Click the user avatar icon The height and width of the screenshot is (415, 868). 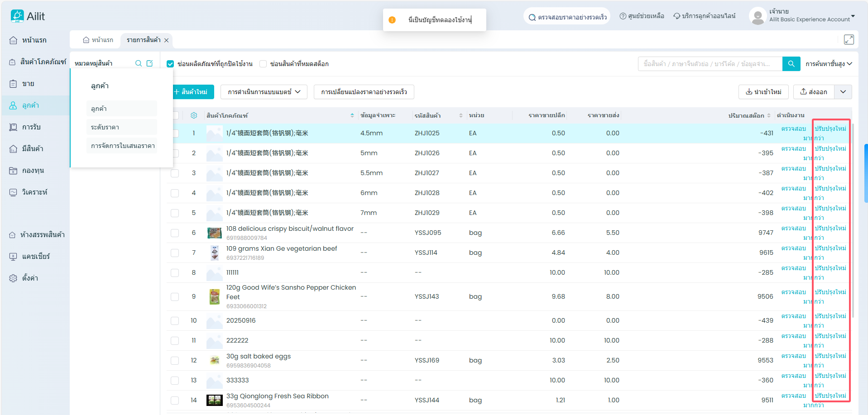point(758,16)
